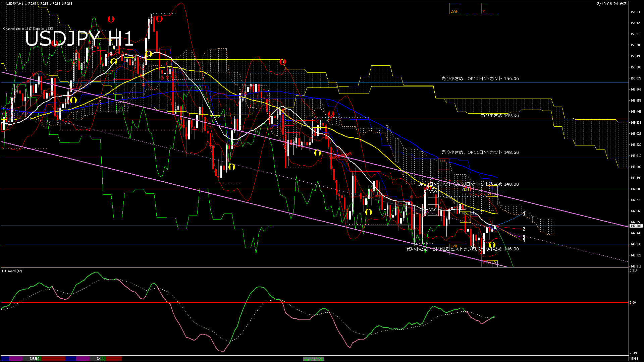
Task: Click the 売り小さめ 149.30 level label
Action: pyautogui.click(x=499, y=115)
